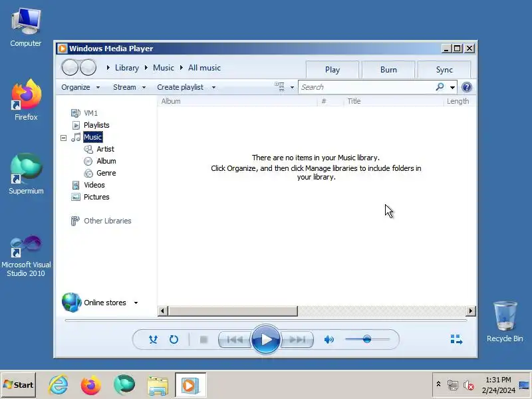Click the horizontal scrollbar left arrow
The image size is (532, 399).
[163, 311]
